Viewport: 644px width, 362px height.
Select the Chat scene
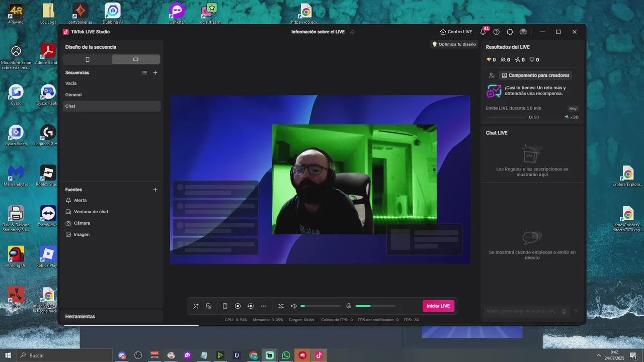tap(112, 106)
